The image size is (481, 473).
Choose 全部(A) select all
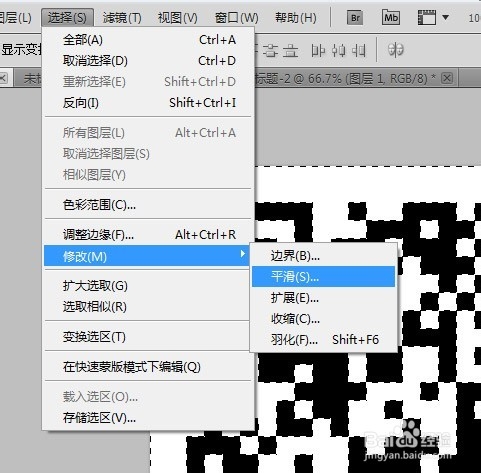(x=149, y=40)
